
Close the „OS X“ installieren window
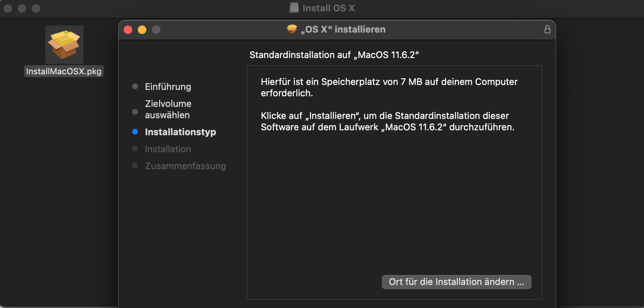(128, 30)
